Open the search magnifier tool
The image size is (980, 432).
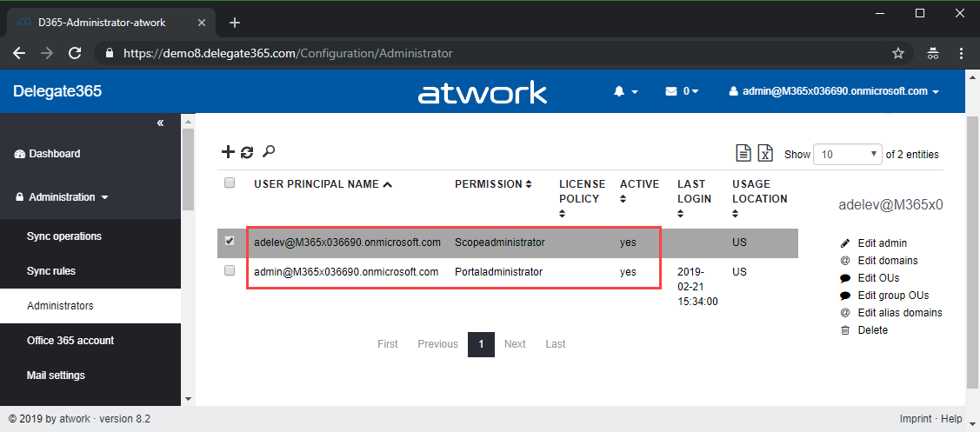click(269, 150)
